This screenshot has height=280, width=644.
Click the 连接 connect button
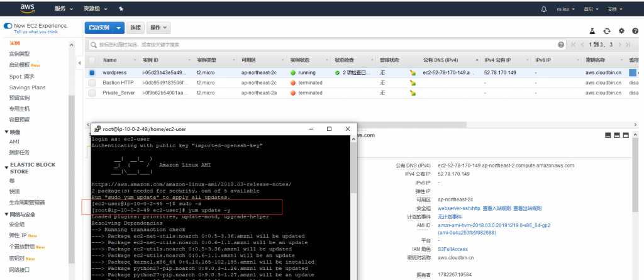[x=136, y=28]
